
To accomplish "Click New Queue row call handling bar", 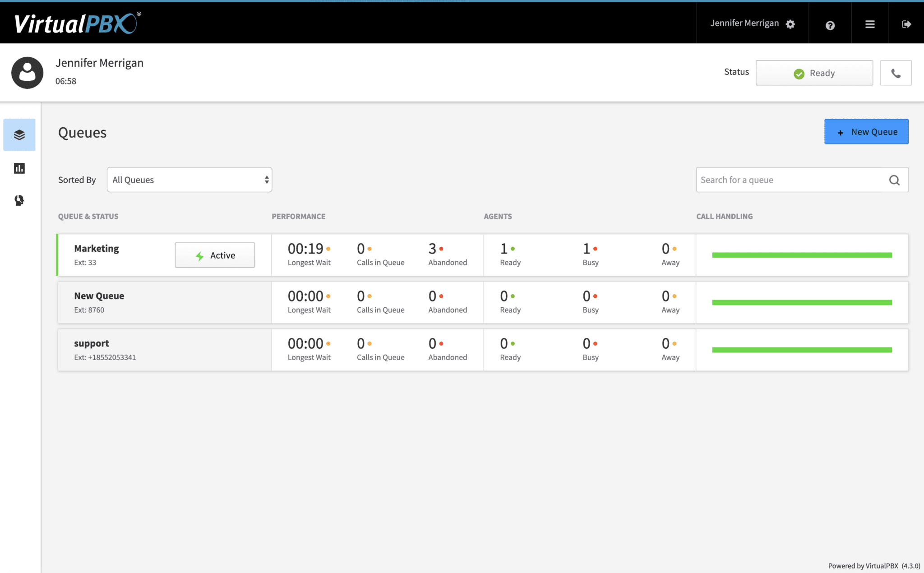I will 802,303.
